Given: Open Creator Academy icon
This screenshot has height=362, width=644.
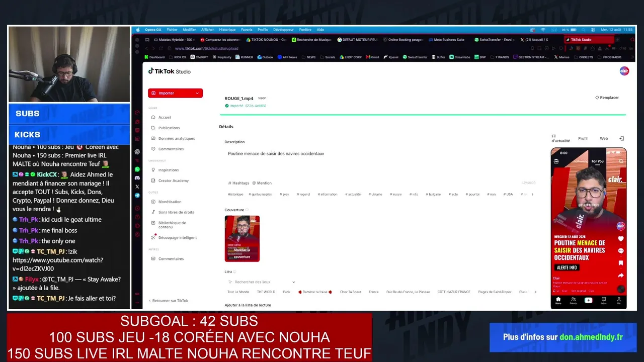Looking at the screenshot, I should click(153, 180).
